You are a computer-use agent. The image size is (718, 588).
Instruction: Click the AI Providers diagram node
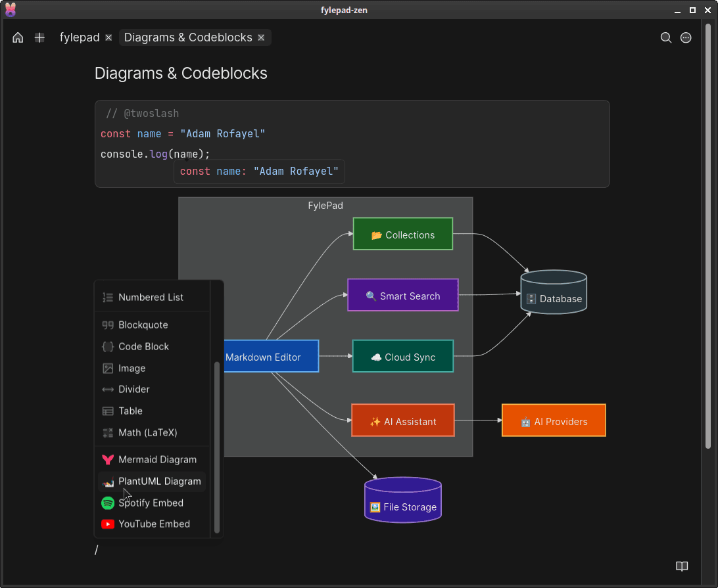click(554, 420)
